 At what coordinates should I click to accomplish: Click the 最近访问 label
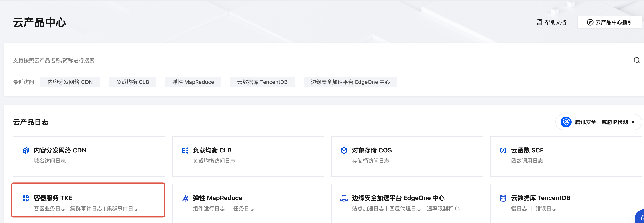[x=24, y=82]
